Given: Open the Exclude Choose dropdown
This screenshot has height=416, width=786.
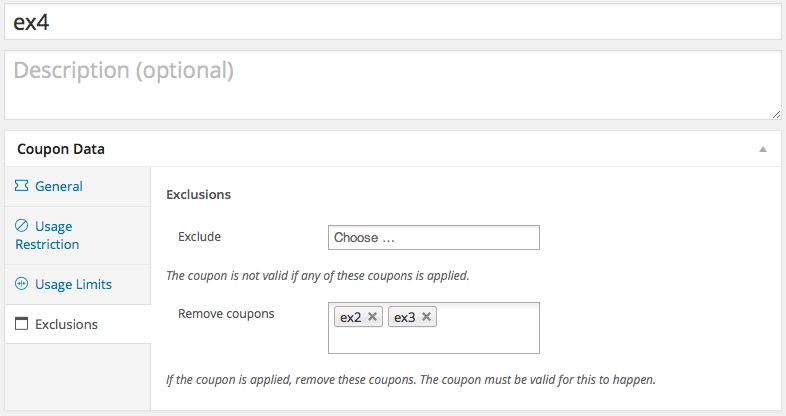Looking at the screenshot, I should pos(434,238).
